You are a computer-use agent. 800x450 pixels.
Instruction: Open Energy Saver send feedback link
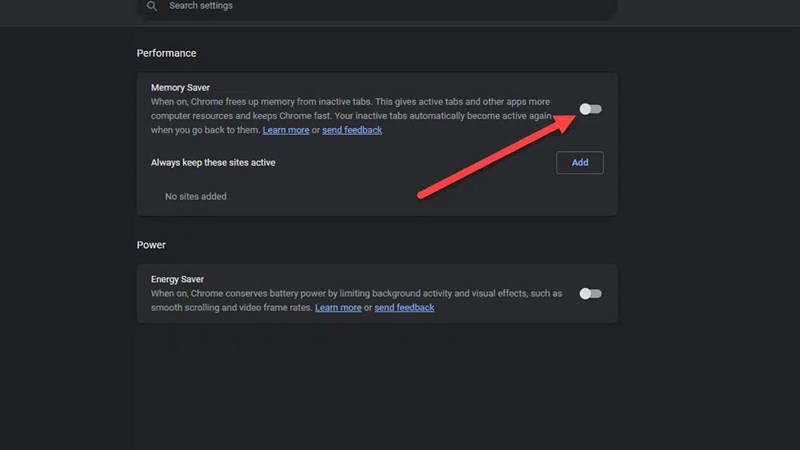pos(404,308)
